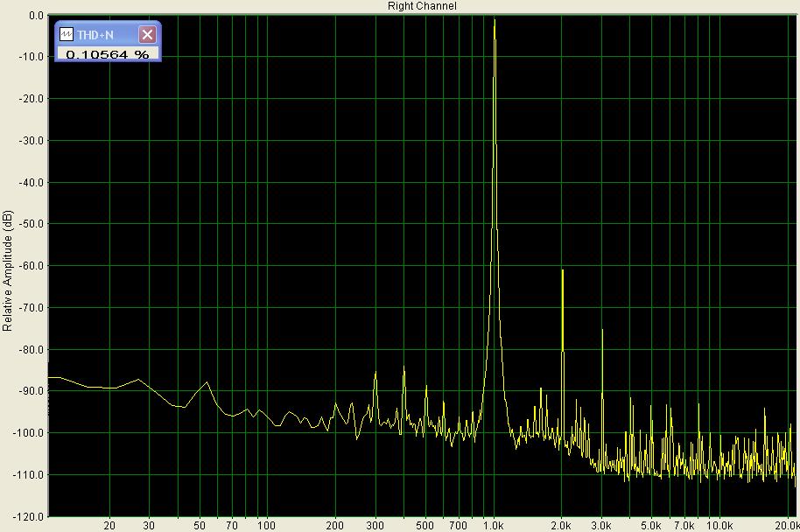
Task: Click the THD+N window title text
Action: [95, 35]
